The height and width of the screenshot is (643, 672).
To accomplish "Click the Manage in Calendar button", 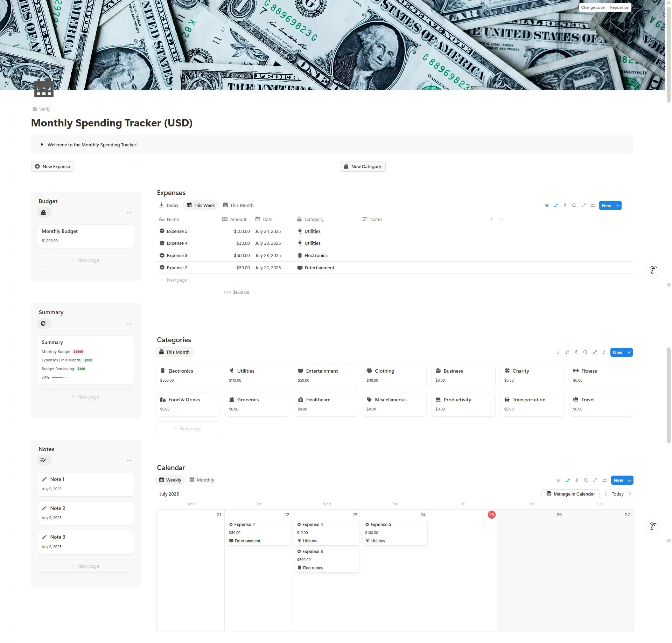I will pyautogui.click(x=570, y=494).
